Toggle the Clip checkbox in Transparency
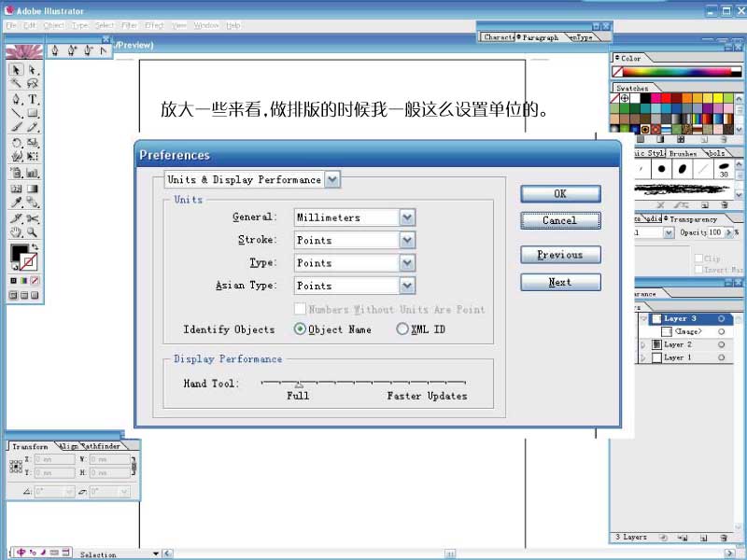The height and width of the screenshot is (560, 747). (698, 259)
